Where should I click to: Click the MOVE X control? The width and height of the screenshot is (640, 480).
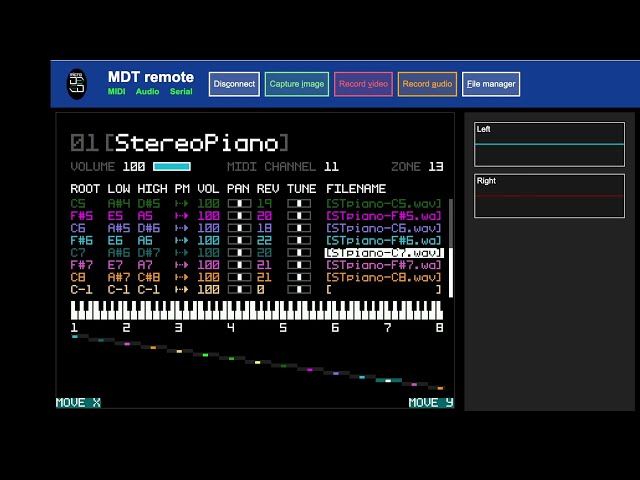coord(78,402)
